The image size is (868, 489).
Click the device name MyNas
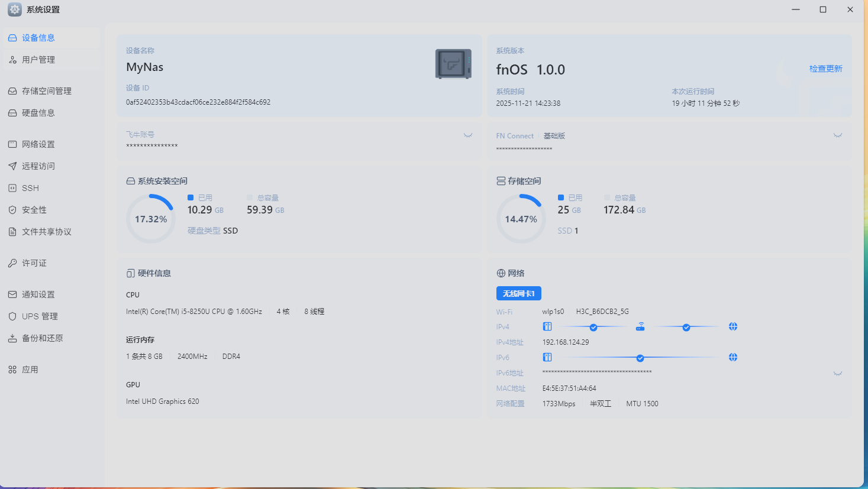coord(145,67)
